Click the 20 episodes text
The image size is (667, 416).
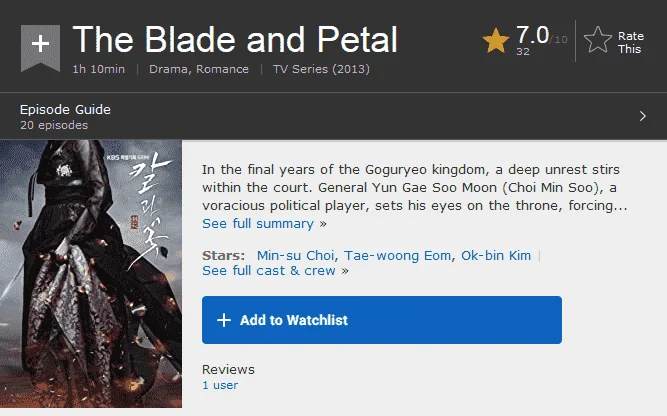click(54, 125)
